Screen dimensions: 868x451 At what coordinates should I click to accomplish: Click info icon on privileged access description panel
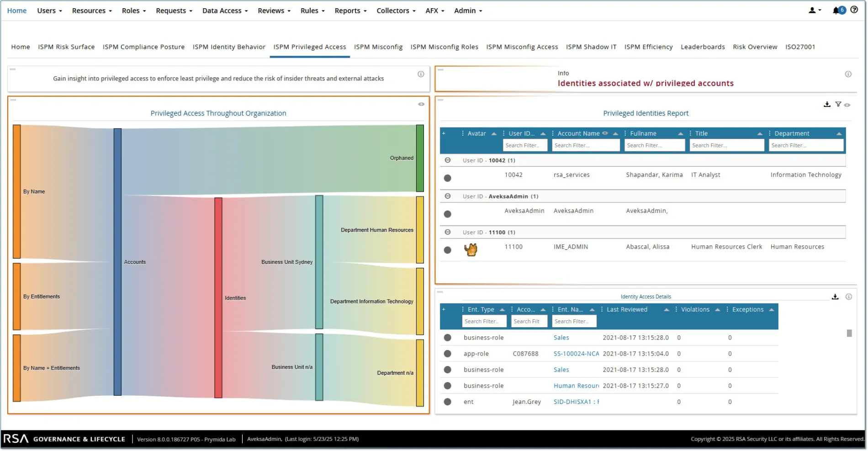coord(421,74)
